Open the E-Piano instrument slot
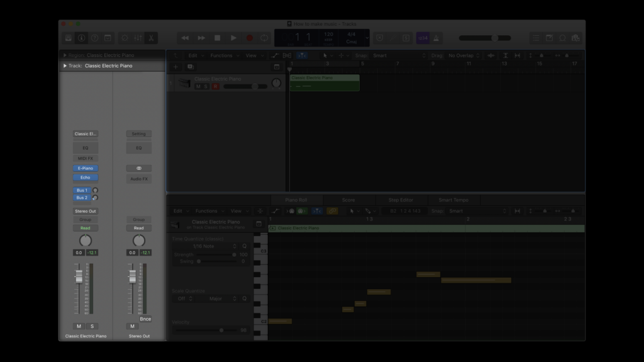 [x=86, y=168]
